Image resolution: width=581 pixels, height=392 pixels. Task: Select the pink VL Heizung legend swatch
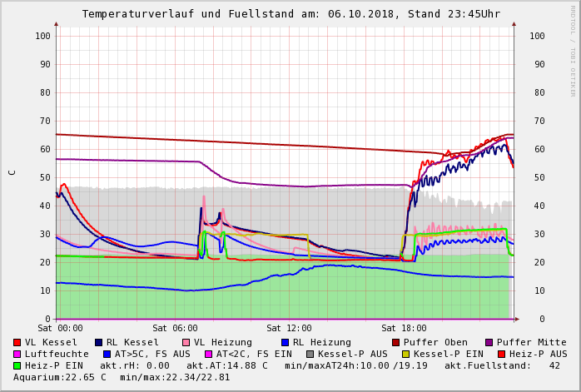(x=185, y=342)
